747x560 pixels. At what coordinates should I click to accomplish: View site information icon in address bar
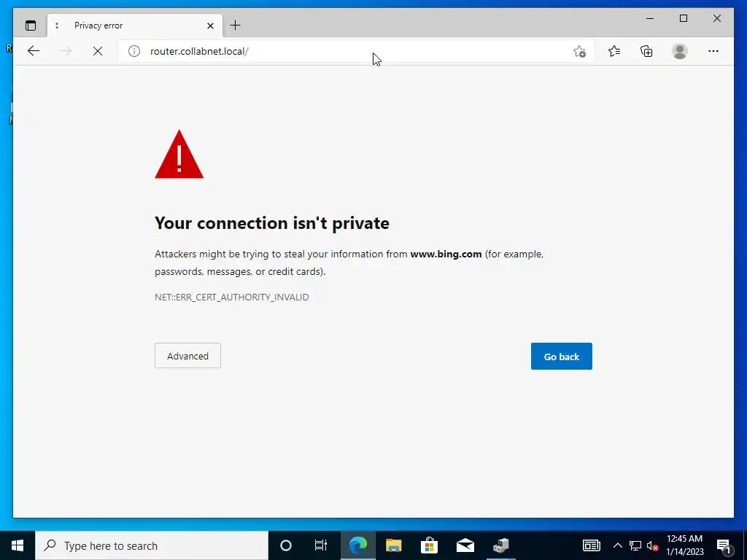[134, 51]
